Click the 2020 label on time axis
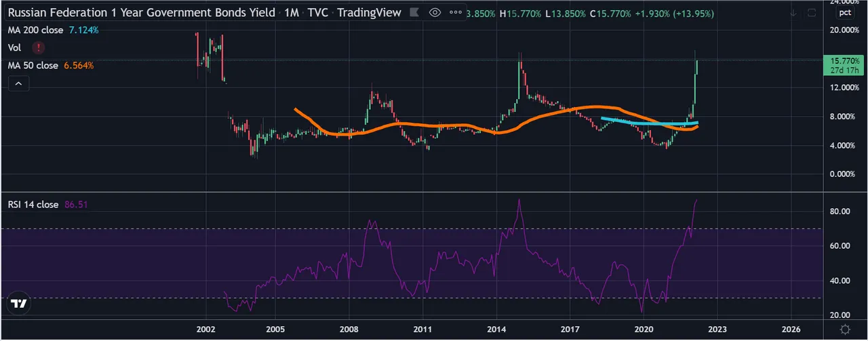Viewport: 868px width, 341px height. [644, 329]
